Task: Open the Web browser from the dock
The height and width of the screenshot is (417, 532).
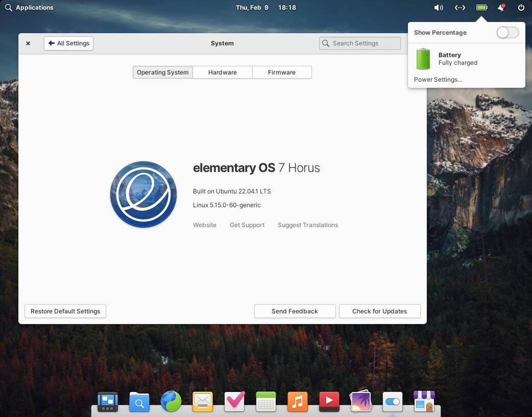Action: point(171,402)
